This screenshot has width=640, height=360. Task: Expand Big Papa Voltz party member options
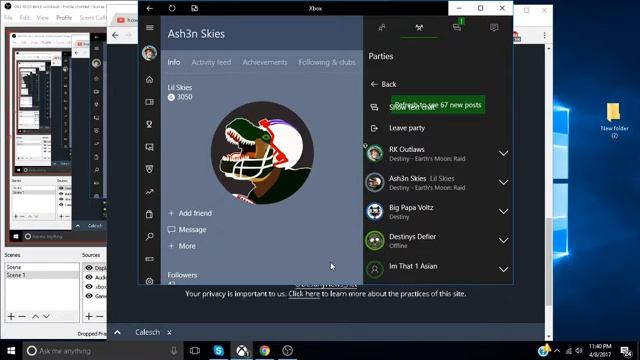(504, 211)
